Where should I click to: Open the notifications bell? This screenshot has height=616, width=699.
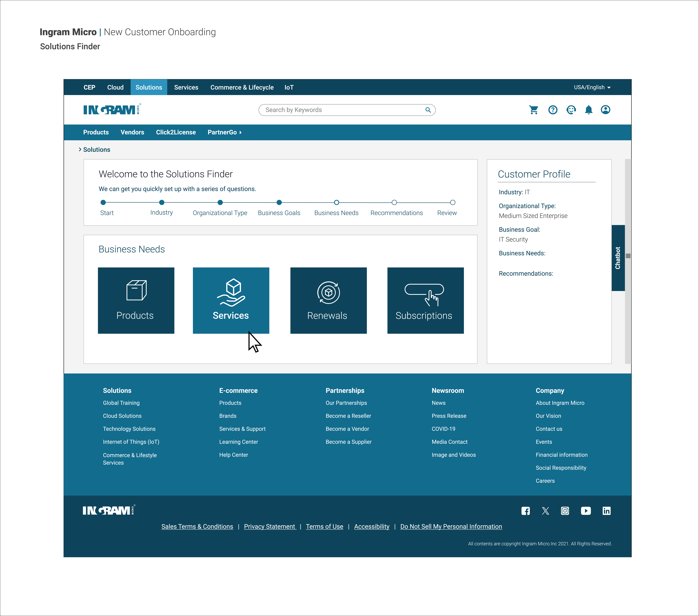coord(589,110)
